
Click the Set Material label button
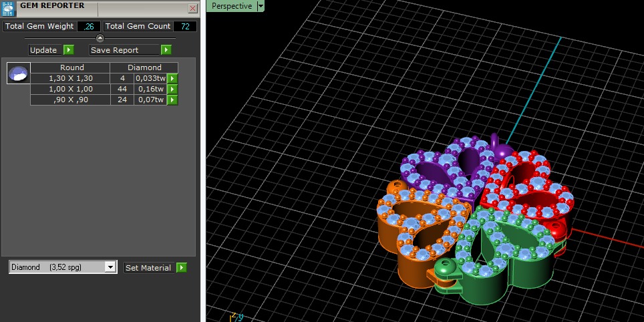click(150, 268)
